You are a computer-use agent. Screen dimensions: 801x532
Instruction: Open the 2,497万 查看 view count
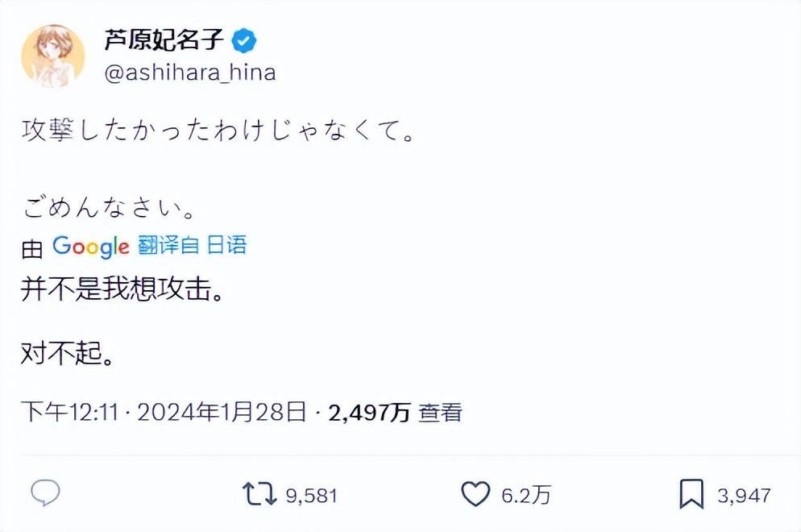coord(395,413)
